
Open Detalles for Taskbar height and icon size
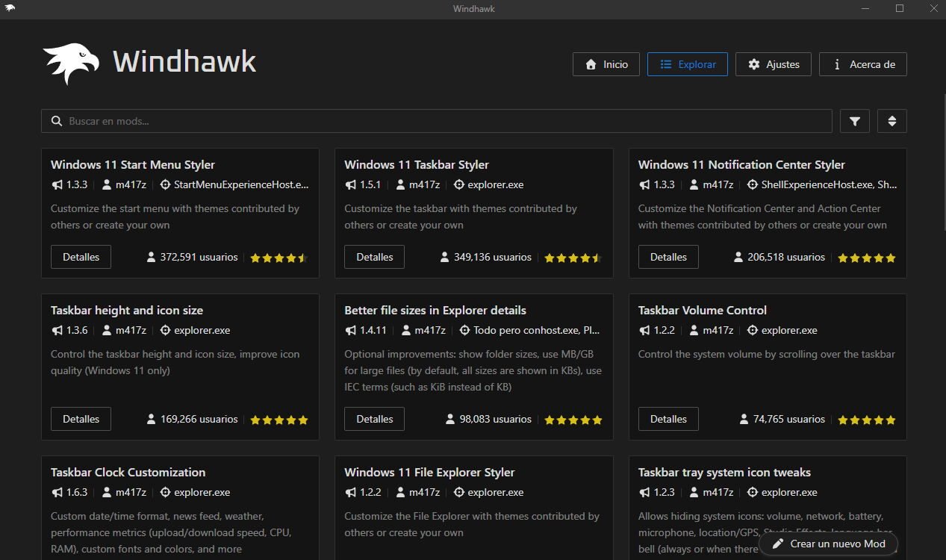coord(81,418)
